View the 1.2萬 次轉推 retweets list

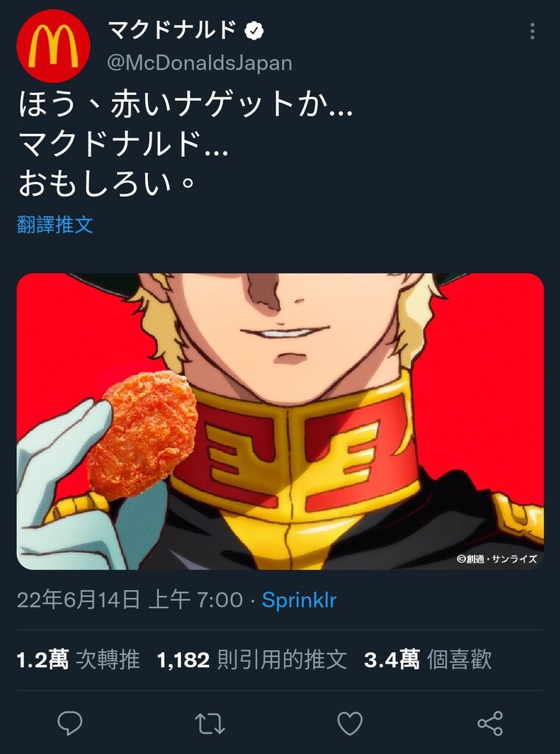(78, 660)
